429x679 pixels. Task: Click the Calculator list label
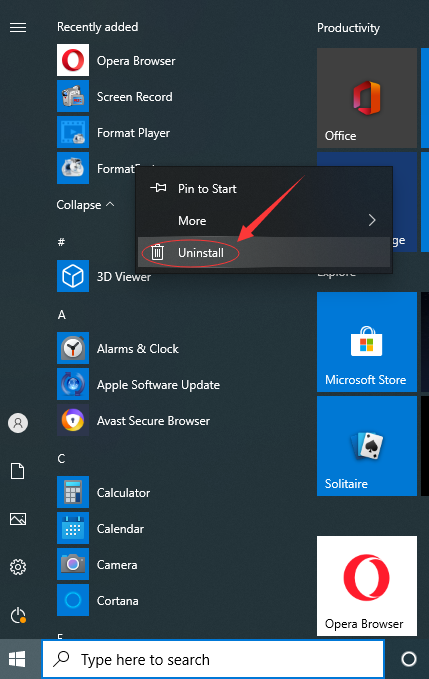pyautogui.click(x=123, y=492)
